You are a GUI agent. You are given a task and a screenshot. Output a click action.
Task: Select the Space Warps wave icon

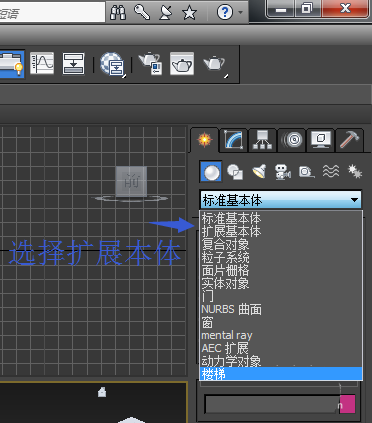tap(331, 172)
